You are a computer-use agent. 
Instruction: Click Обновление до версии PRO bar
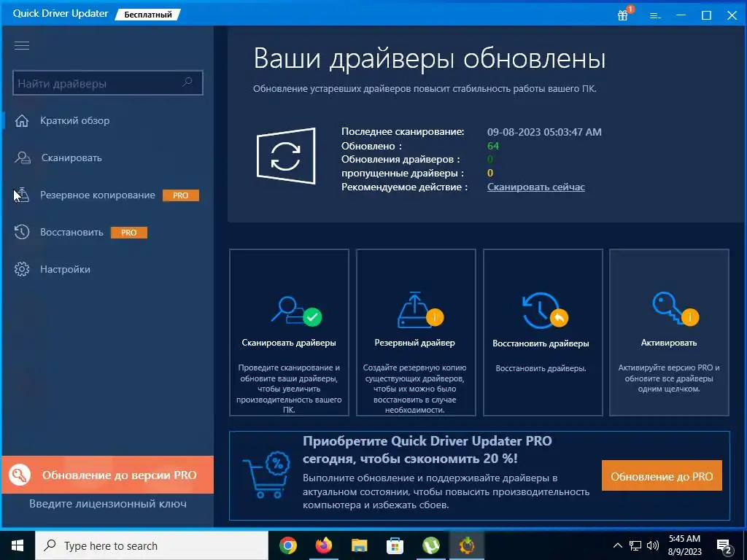point(108,475)
